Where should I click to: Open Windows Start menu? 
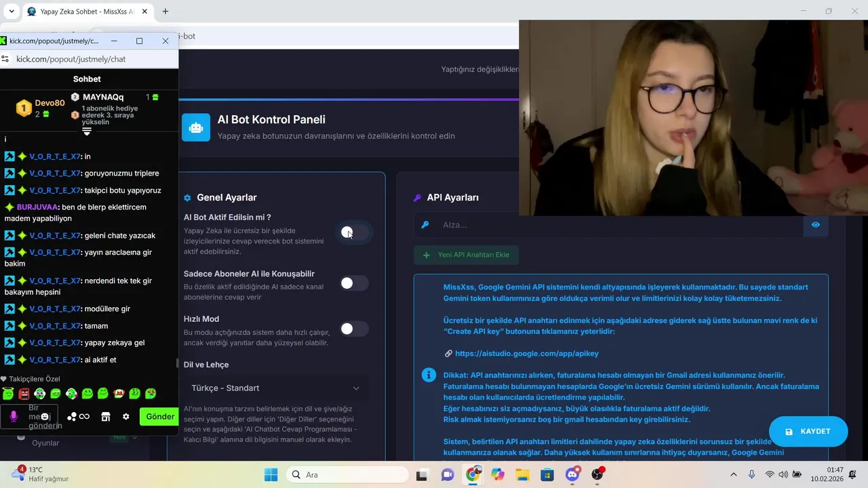[x=271, y=474]
